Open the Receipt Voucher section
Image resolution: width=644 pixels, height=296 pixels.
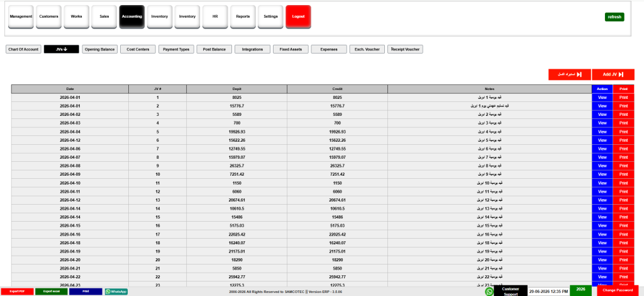pos(406,49)
